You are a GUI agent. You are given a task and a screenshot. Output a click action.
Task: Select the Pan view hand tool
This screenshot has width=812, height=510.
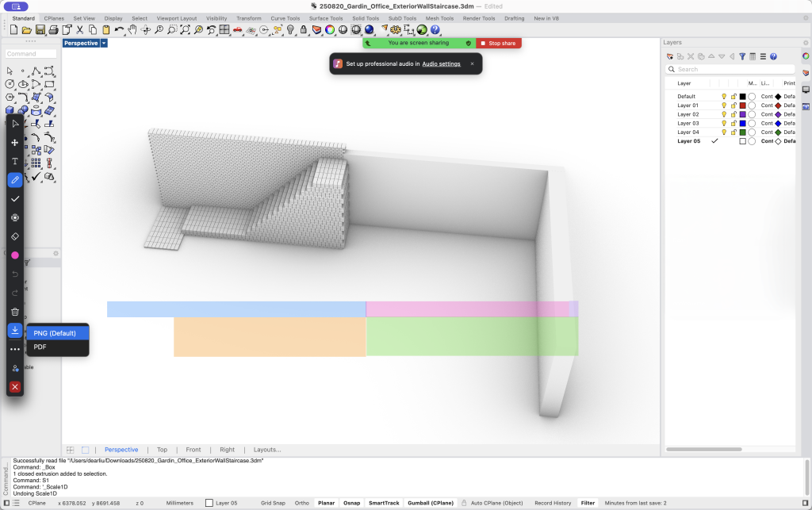click(133, 30)
